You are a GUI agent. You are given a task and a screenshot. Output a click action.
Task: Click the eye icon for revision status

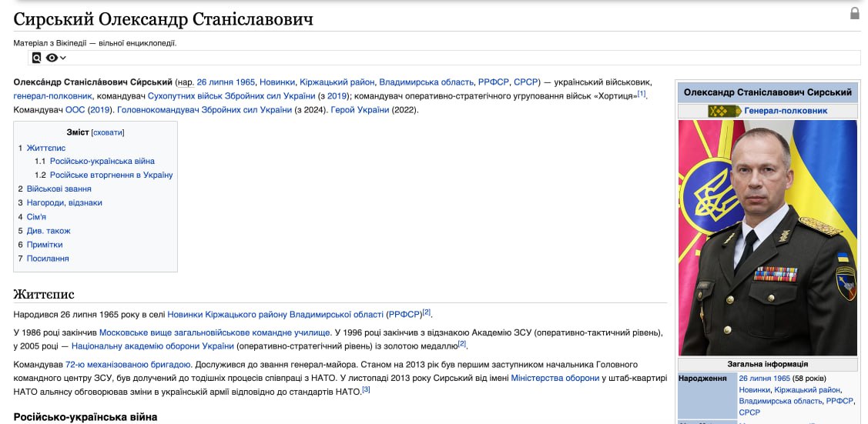[x=52, y=58]
